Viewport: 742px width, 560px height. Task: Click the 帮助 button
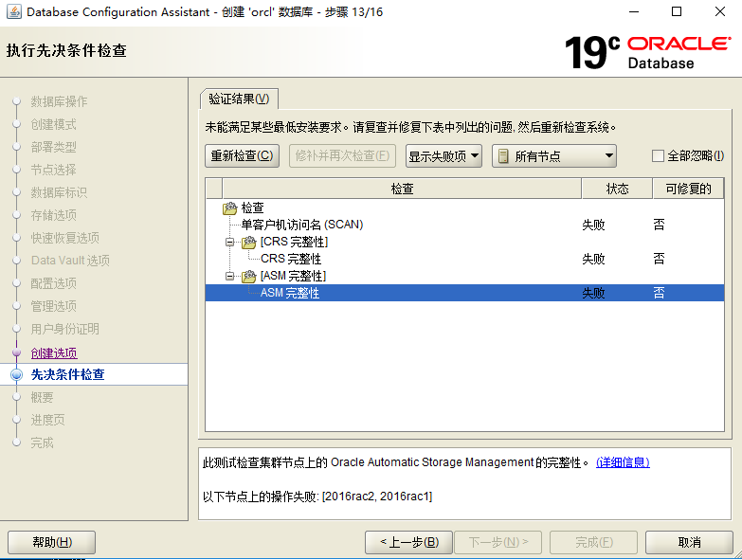pyautogui.click(x=51, y=542)
